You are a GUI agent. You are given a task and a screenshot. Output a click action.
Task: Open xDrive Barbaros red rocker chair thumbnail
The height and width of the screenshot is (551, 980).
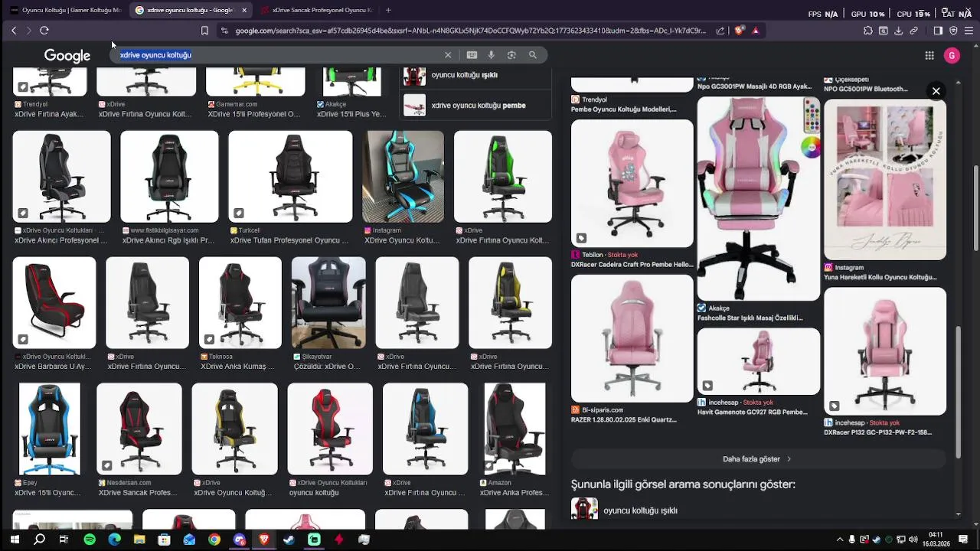coord(54,302)
